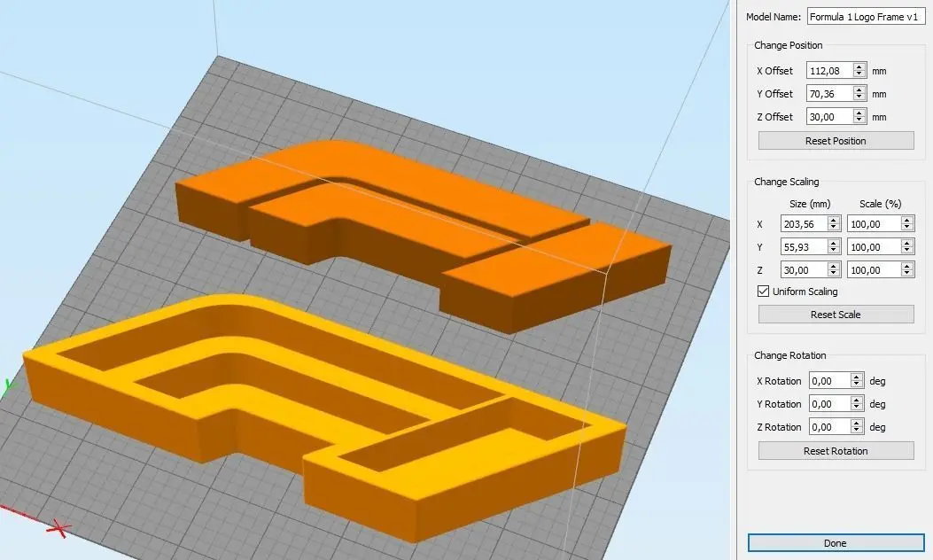
Task: Decrease Y size with the down arrow
Action: tap(835, 251)
